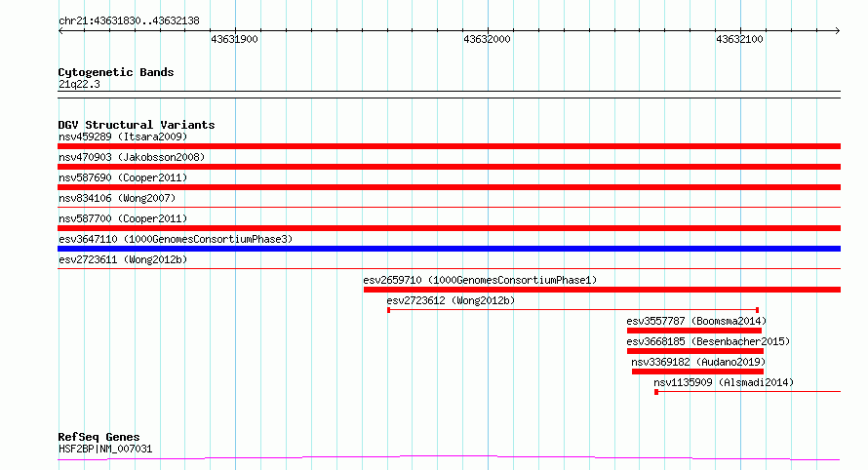Open esv2659710 (1000GenomesConsortiumPhase1) variant
The width and height of the screenshot is (868, 470).
pyautogui.click(x=480, y=280)
